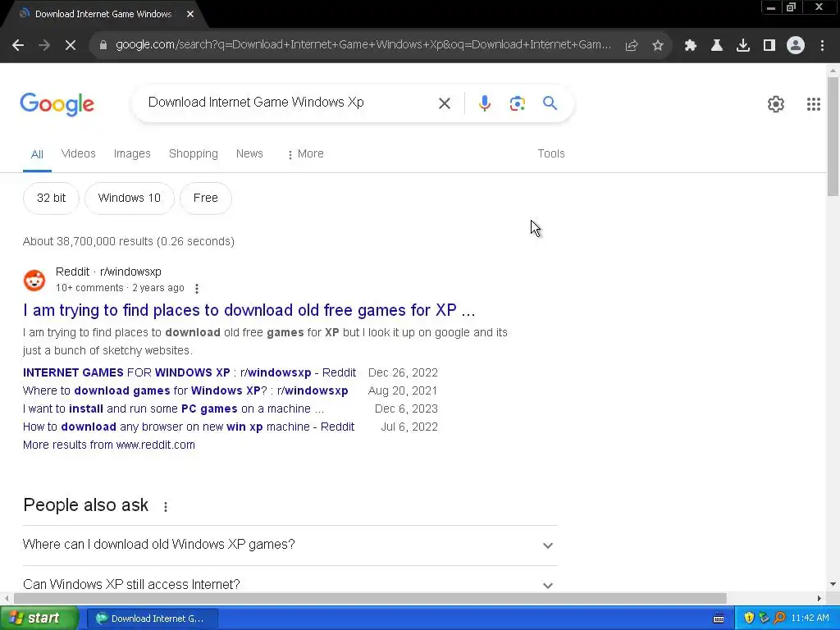The width and height of the screenshot is (840, 630).
Task: Open the Chrome Labs flask icon
Action: tap(717, 46)
